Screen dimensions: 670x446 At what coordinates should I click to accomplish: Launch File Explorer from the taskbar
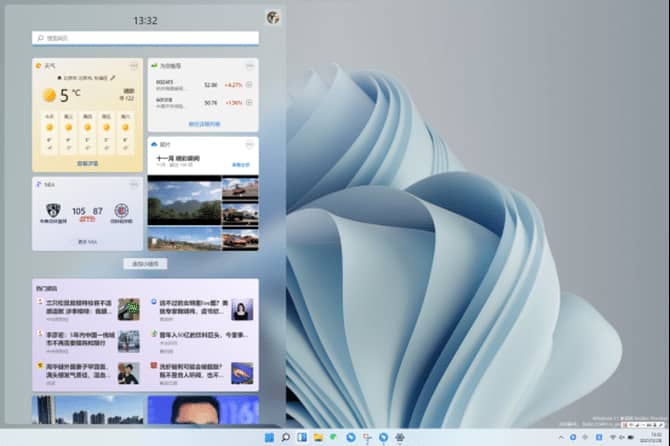318,437
